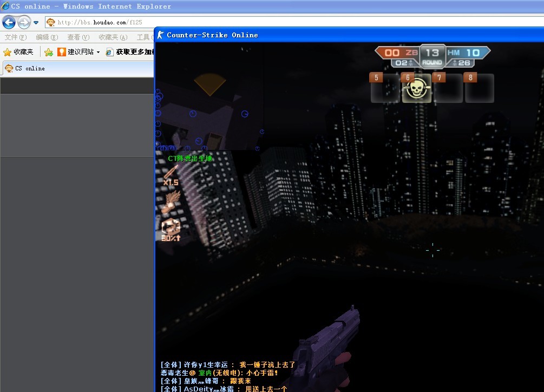Open the recent pages dropdown arrow
The image size is (544, 392).
pos(36,23)
